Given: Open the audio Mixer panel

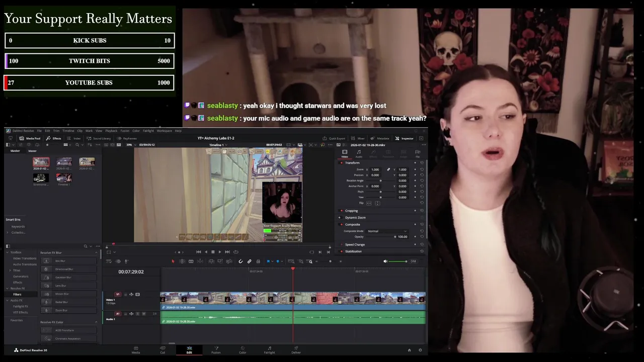Looking at the screenshot, I should (358, 138).
